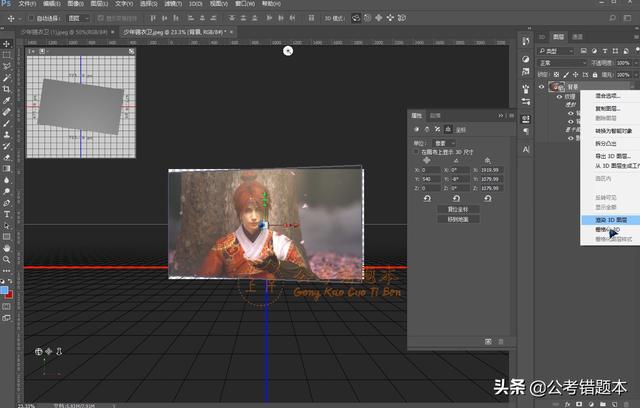640x408 pixels.
Task: Click the type layer filter icon in Layers panel
Action: 605,51
